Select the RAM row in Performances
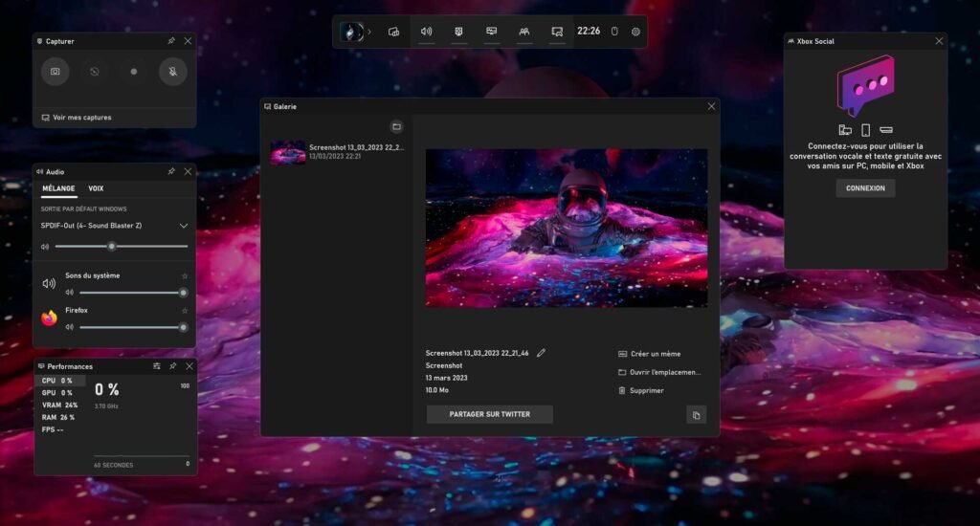Viewport: 980px width, 526px height. pyautogui.click(x=61, y=417)
